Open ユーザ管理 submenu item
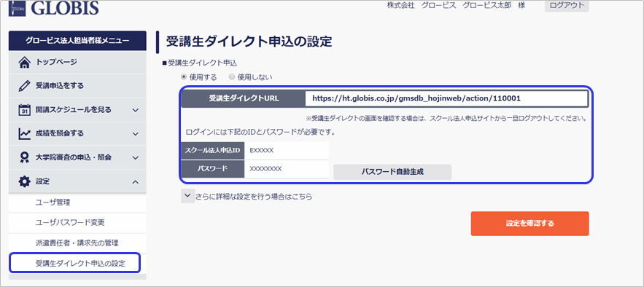Screen dimensions: 644x287 pos(77,203)
